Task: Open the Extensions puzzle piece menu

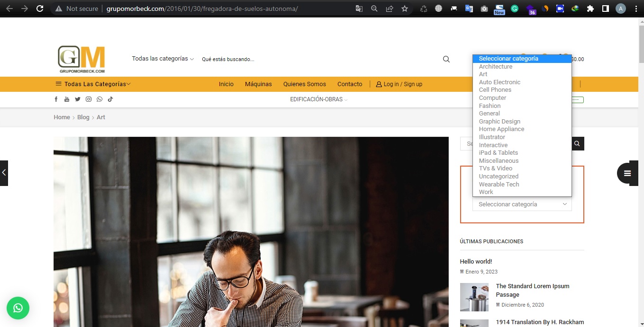Action: pos(590,9)
